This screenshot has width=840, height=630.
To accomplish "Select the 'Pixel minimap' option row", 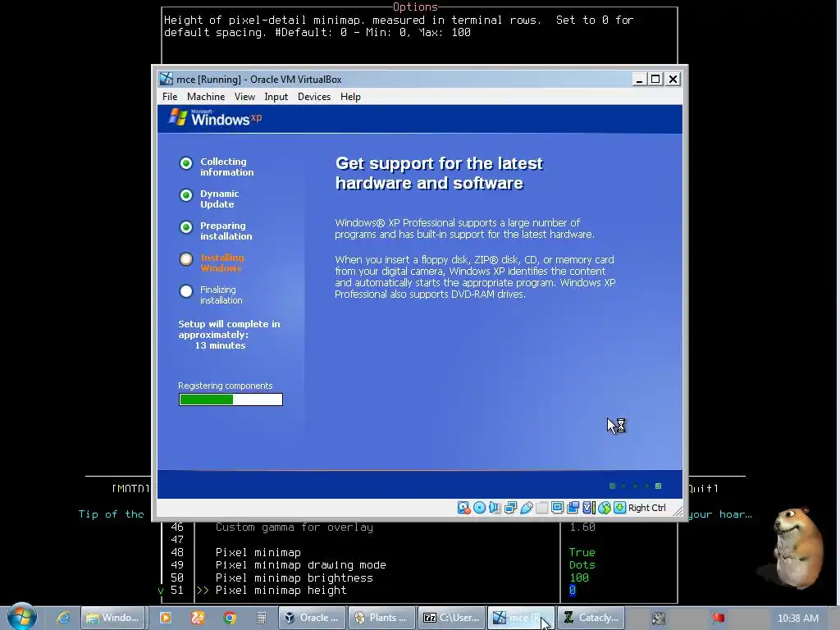I will pyautogui.click(x=258, y=553).
